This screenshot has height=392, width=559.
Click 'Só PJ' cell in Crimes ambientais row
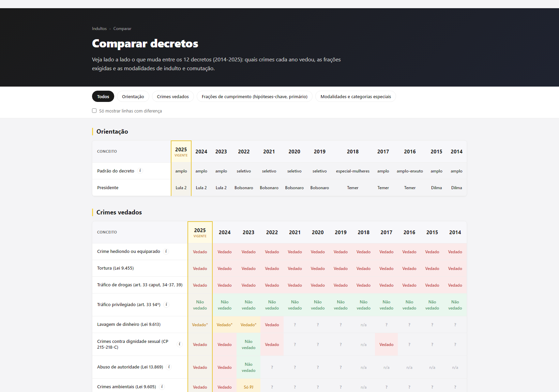(248, 387)
